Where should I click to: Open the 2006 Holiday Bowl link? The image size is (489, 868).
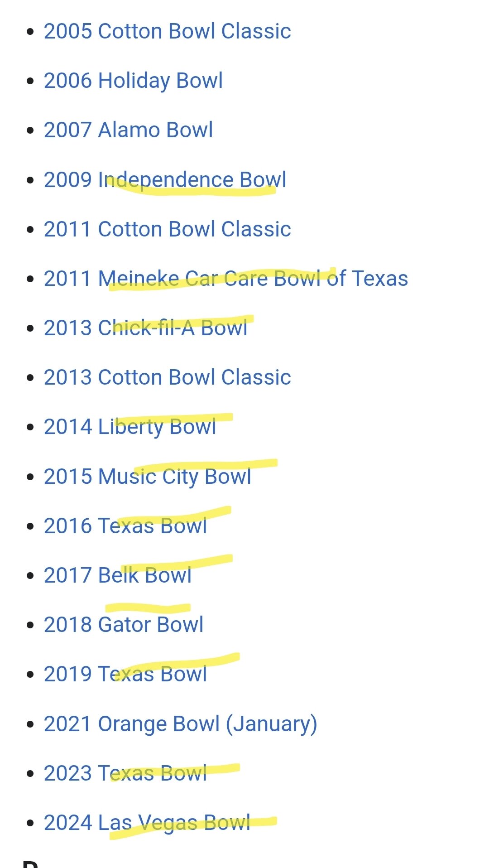pos(133,81)
